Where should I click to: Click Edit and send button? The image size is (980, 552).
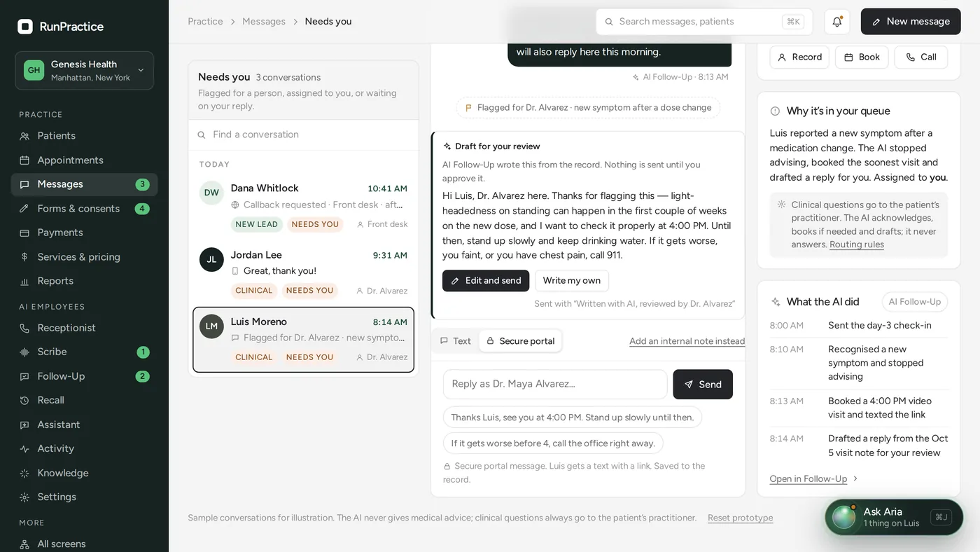point(486,281)
